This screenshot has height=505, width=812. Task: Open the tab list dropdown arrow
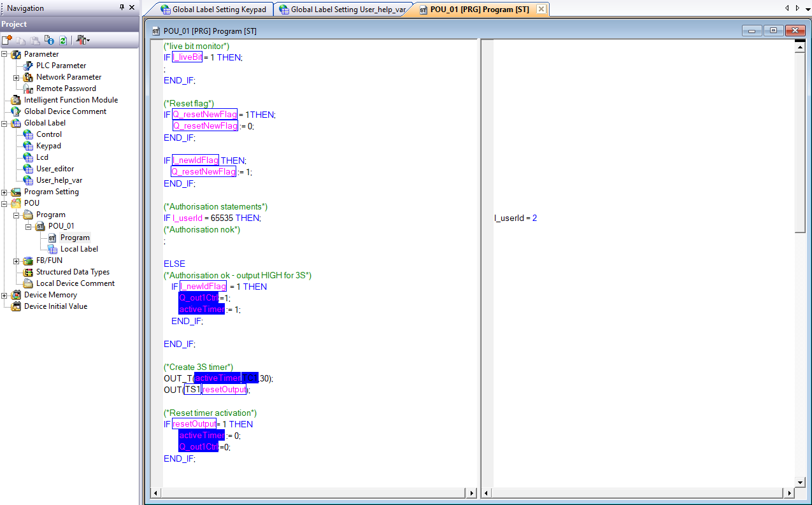click(806, 8)
